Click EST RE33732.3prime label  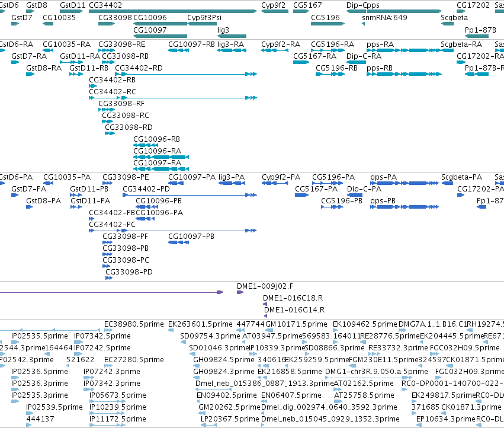pyautogui.click(x=398, y=348)
